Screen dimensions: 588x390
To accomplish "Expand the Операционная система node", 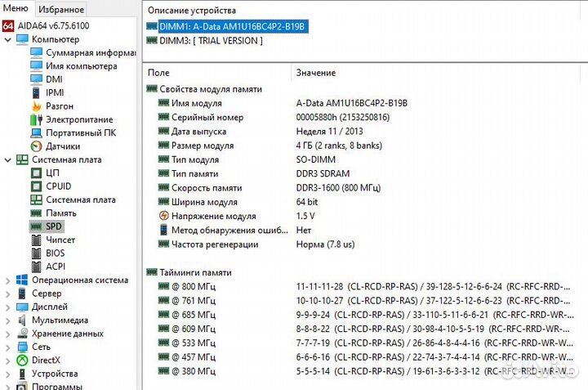I will click(7, 280).
